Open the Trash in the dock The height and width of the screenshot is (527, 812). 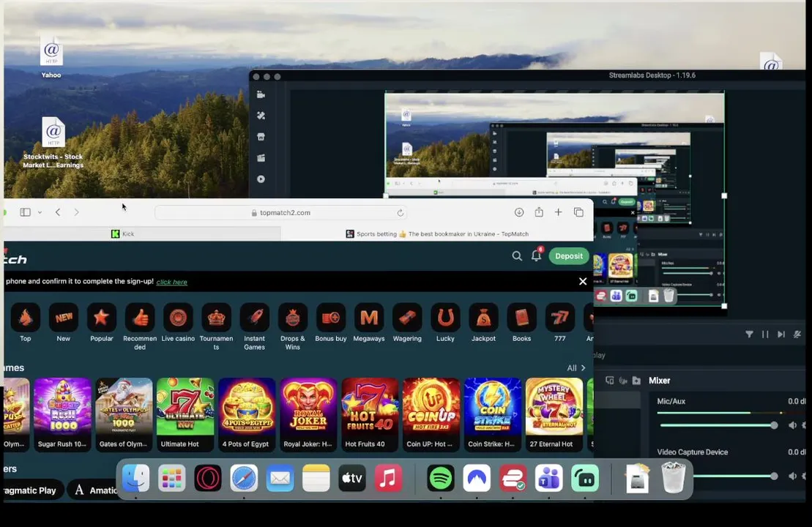673,478
